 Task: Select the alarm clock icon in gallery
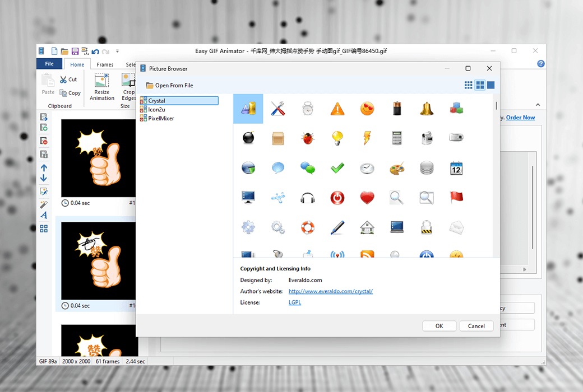point(308,109)
